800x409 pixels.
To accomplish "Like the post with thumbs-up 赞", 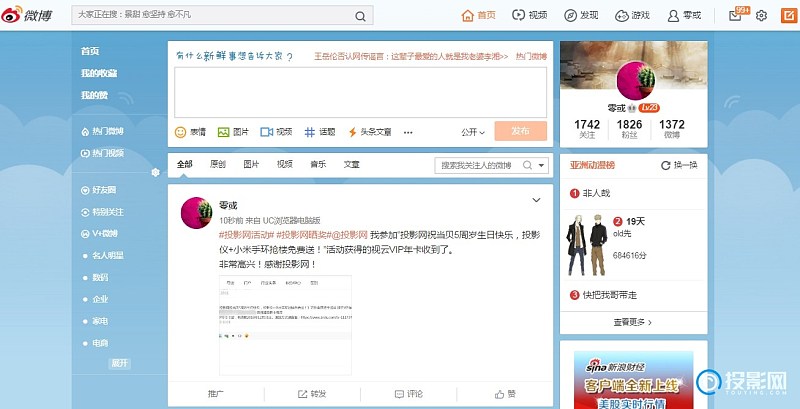I will (505, 394).
